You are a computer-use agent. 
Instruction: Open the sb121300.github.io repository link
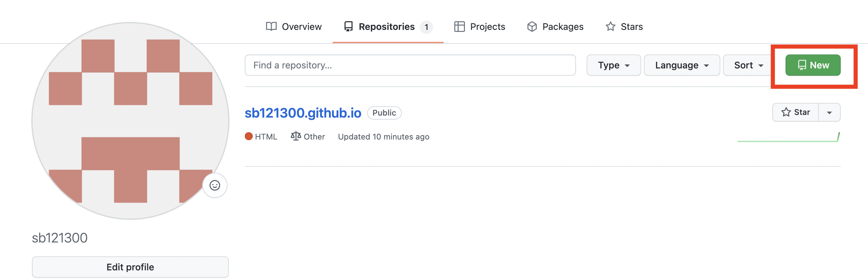[x=303, y=113]
